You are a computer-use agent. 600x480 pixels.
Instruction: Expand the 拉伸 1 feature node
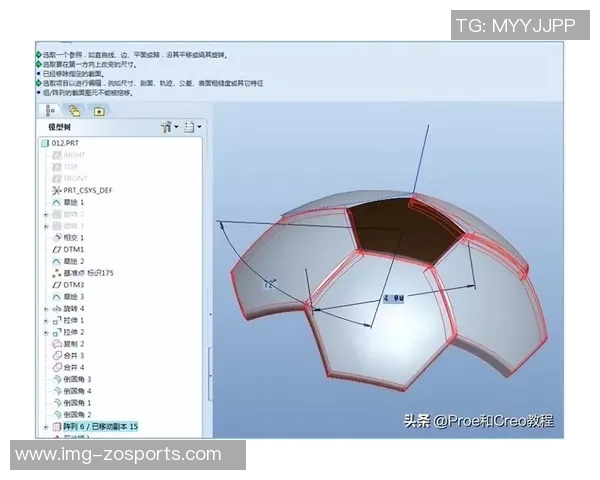pos(46,320)
